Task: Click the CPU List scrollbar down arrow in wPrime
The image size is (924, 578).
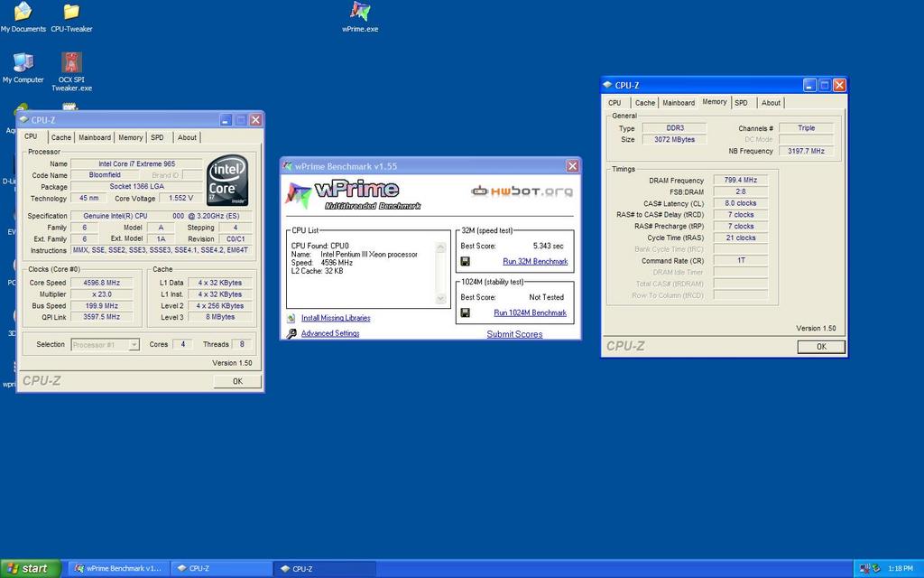Action: [x=440, y=299]
